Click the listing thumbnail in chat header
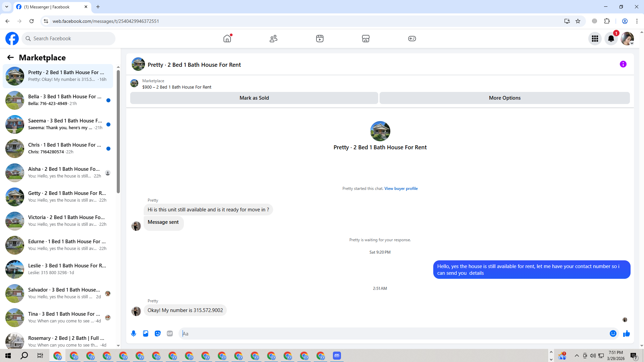644x362 pixels. coord(138,64)
